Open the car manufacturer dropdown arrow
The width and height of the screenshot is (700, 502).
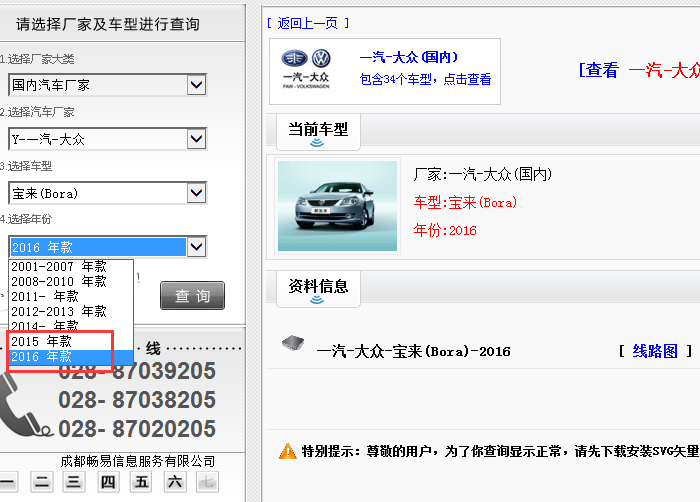tap(196, 139)
